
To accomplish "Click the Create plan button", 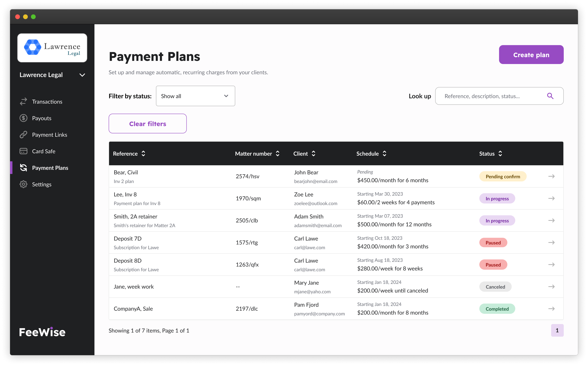I will (531, 55).
